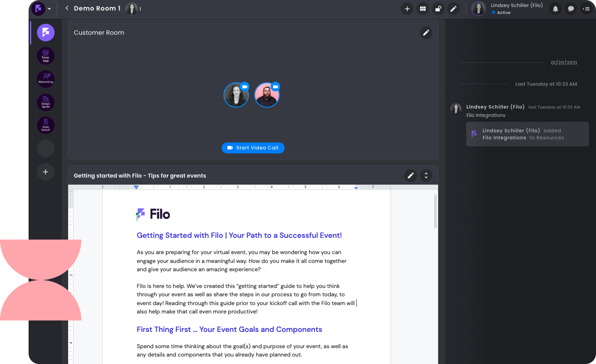Select the blank room circle in the sidebar

[46, 149]
